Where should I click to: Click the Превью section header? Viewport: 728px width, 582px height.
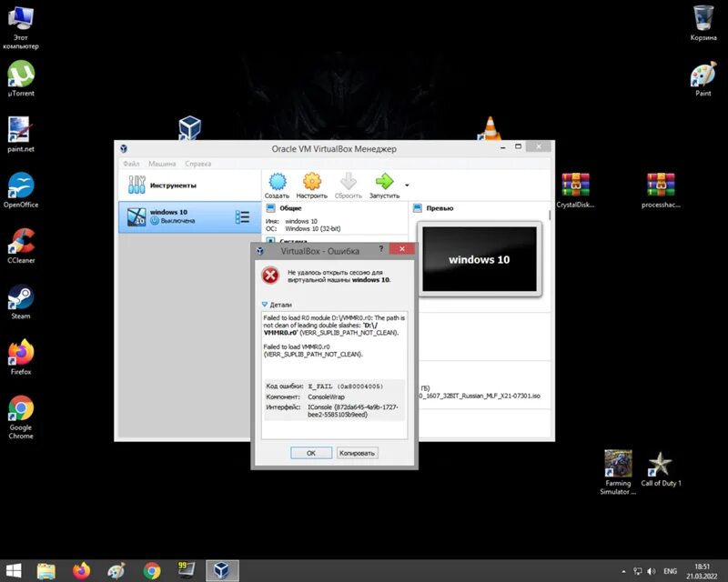(440, 208)
